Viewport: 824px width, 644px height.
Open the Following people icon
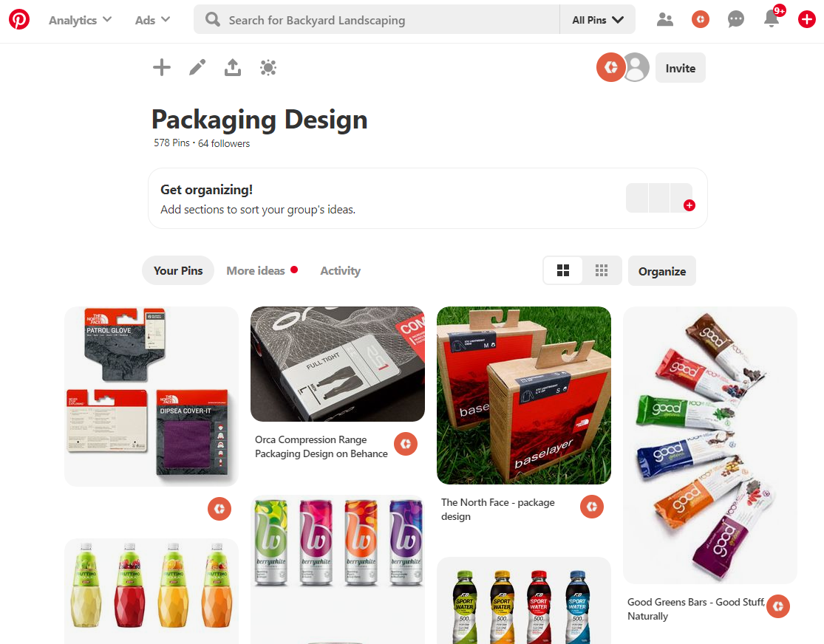(665, 20)
